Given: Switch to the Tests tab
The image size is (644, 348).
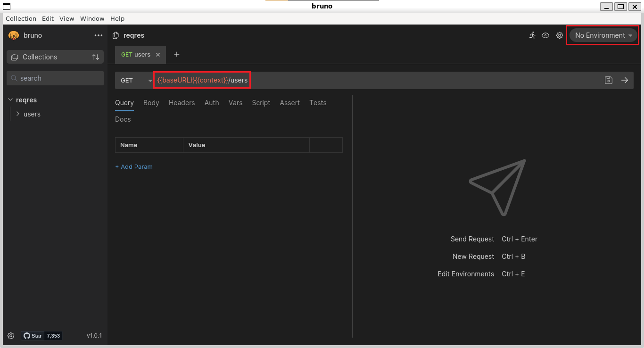Looking at the screenshot, I should coord(317,103).
